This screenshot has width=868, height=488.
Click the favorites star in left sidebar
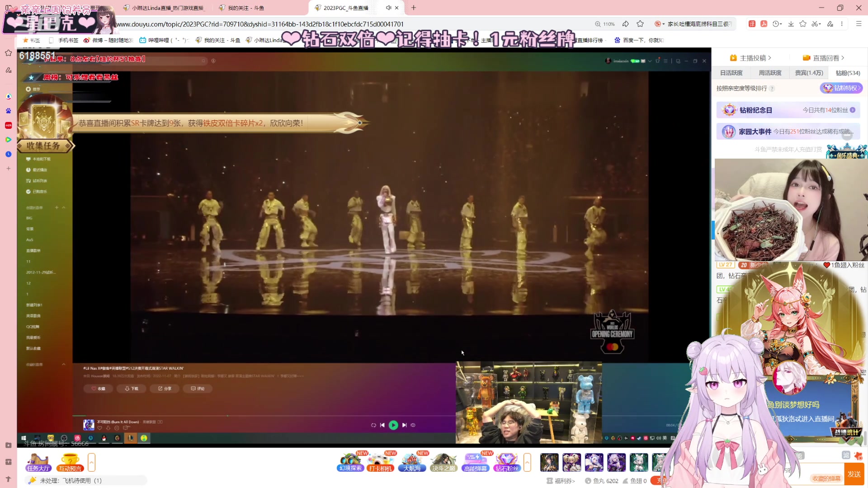tap(8, 53)
